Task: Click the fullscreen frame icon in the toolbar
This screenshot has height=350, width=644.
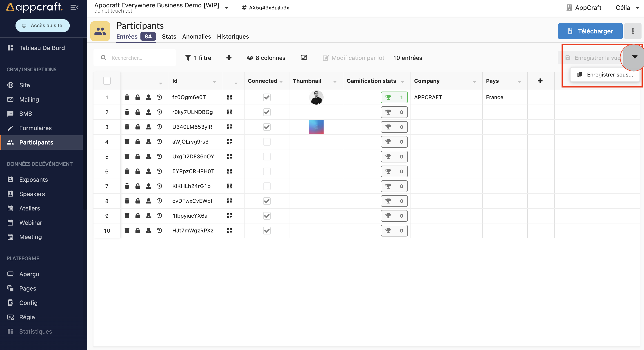Action: pyautogui.click(x=304, y=58)
